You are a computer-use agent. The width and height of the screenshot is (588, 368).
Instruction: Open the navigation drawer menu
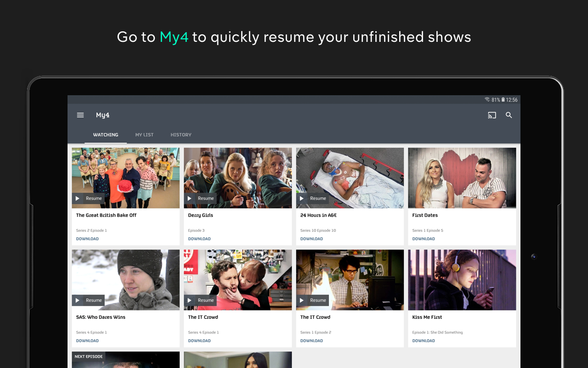(x=80, y=115)
